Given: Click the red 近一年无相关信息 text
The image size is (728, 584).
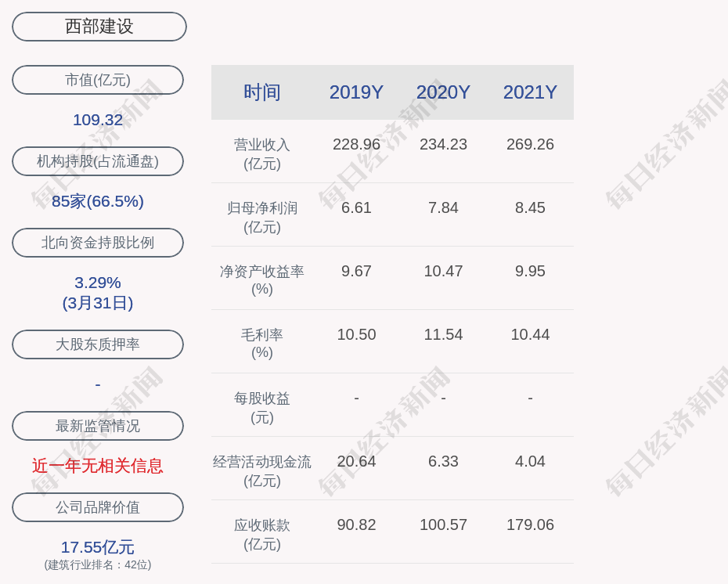Looking at the screenshot, I should (x=98, y=466).
